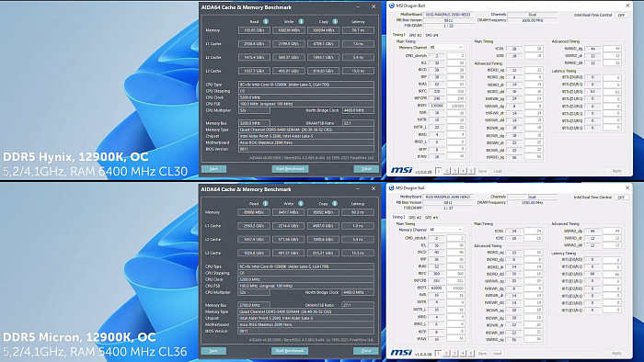Click the MSI Dragon Ball title icon, top window

click(x=392, y=6)
